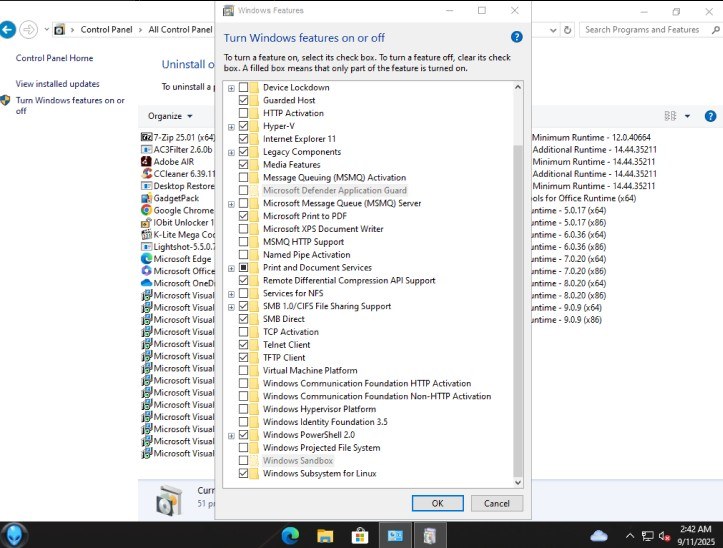Select the CCleaner program icon
The image size is (723, 548).
146,173
